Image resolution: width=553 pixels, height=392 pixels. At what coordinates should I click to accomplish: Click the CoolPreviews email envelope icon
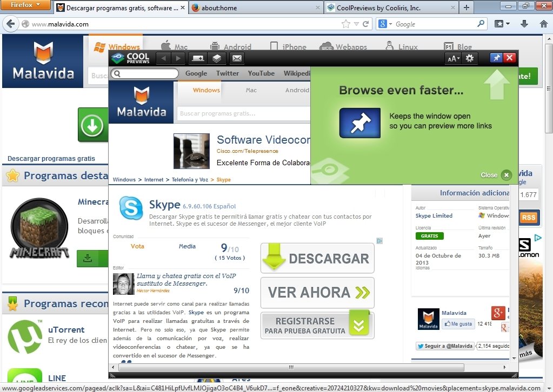click(x=237, y=58)
